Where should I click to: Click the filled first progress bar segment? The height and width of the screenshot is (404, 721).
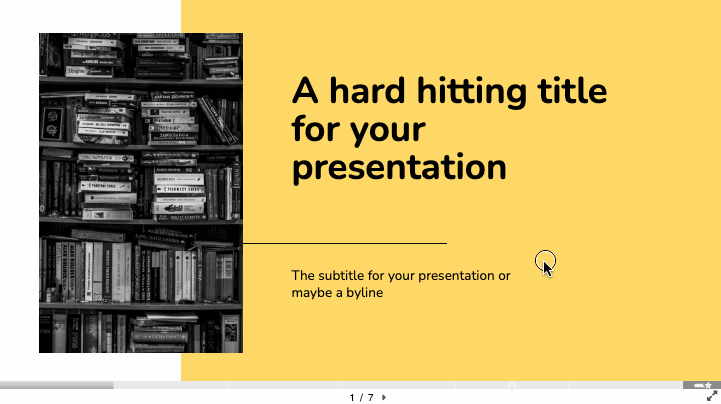56,385
